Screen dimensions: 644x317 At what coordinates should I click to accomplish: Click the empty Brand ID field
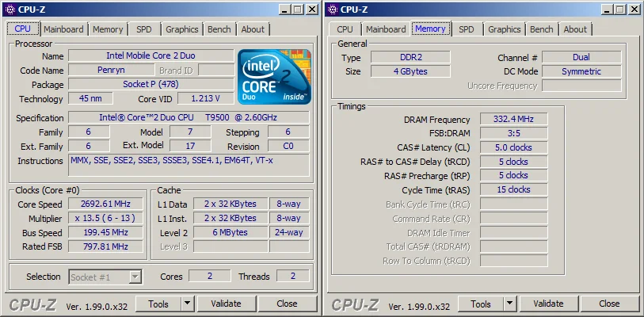[216, 70]
